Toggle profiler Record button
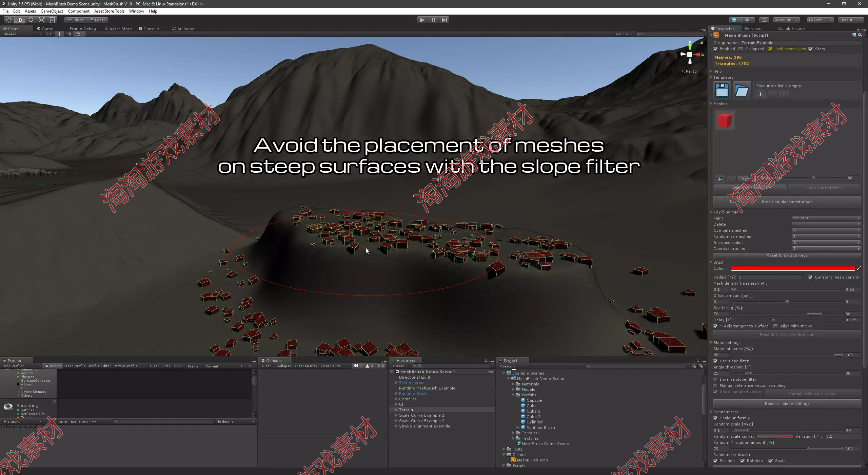This screenshot has width=868, height=475. click(54, 366)
